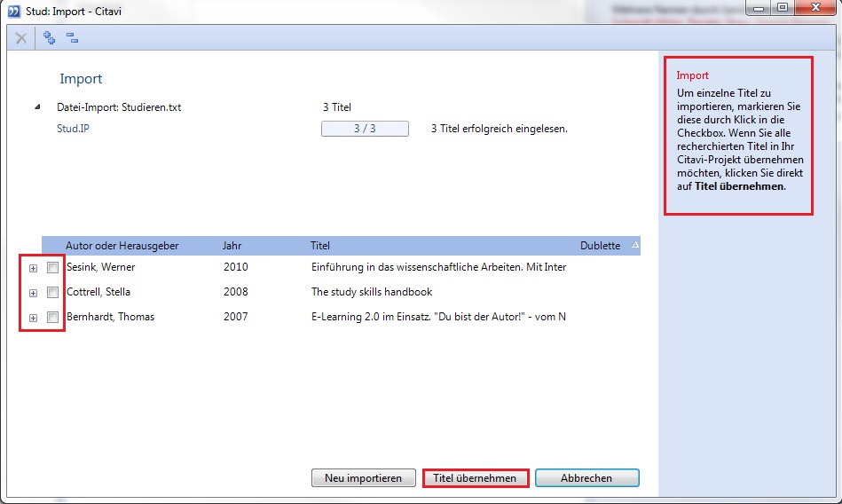The image size is (842, 504).
Task: Click the 3 / 3 progress bar
Action: [x=364, y=129]
